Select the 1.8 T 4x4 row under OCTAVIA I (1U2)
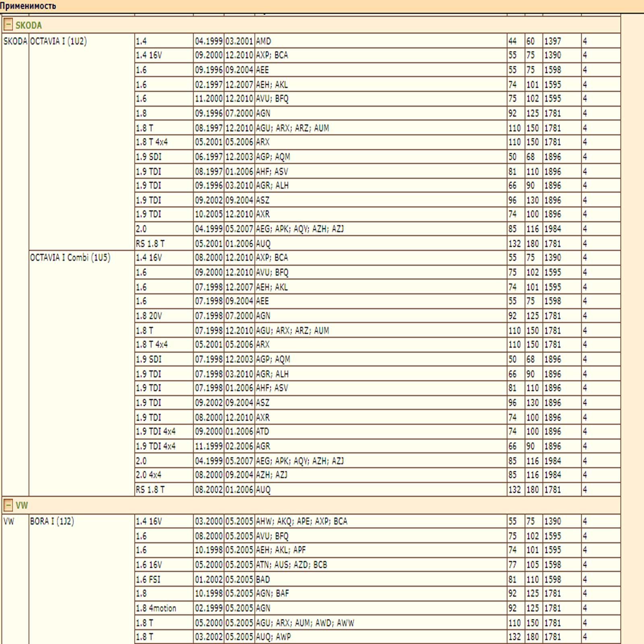This screenshot has width=644, height=644. click(378, 142)
